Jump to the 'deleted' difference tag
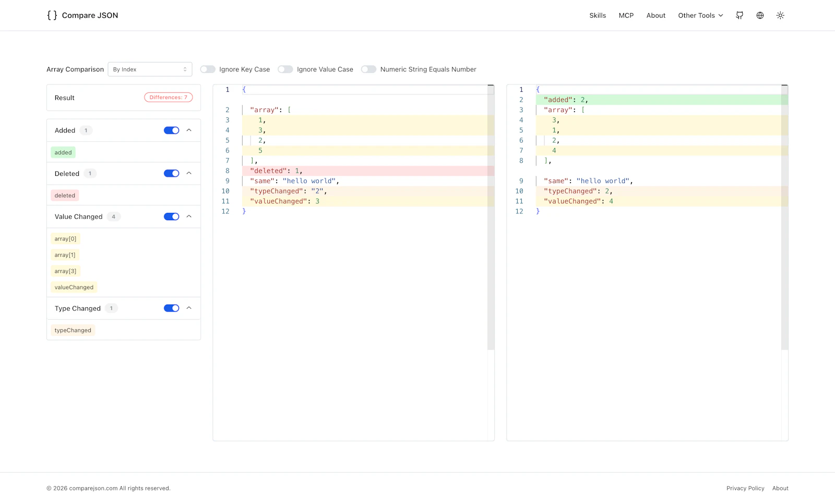Viewport: 835px width, 504px height. tap(65, 196)
